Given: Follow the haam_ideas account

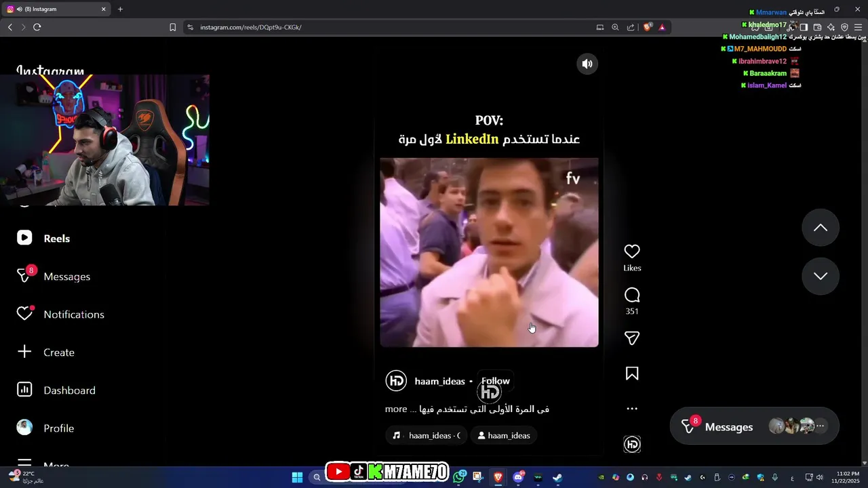Looking at the screenshot, I should [x=496, y=381].
